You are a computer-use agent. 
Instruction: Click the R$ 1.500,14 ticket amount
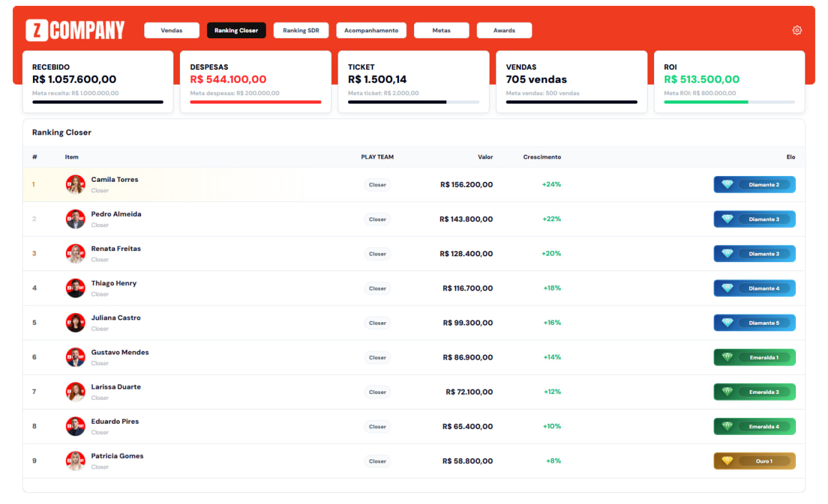tap(378, 80)
